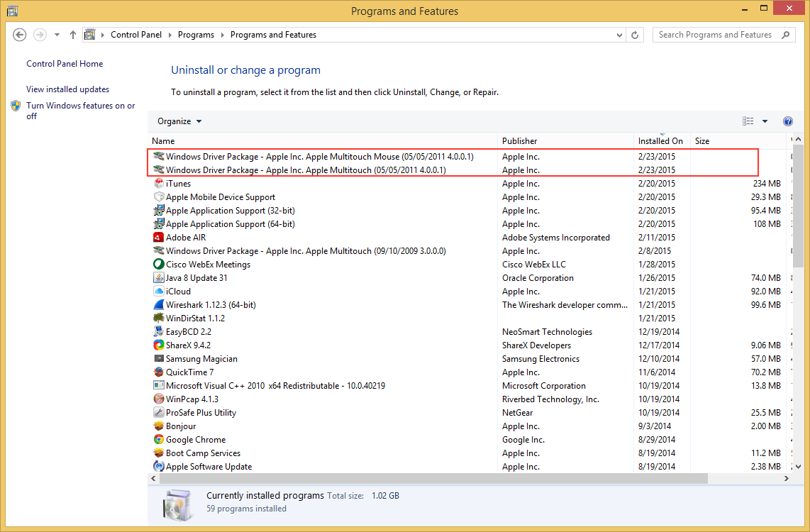Screen dimensions: 810x532
Task: Expand the chevron after Programs breadcrumb
Action: [x=223, y=35]
